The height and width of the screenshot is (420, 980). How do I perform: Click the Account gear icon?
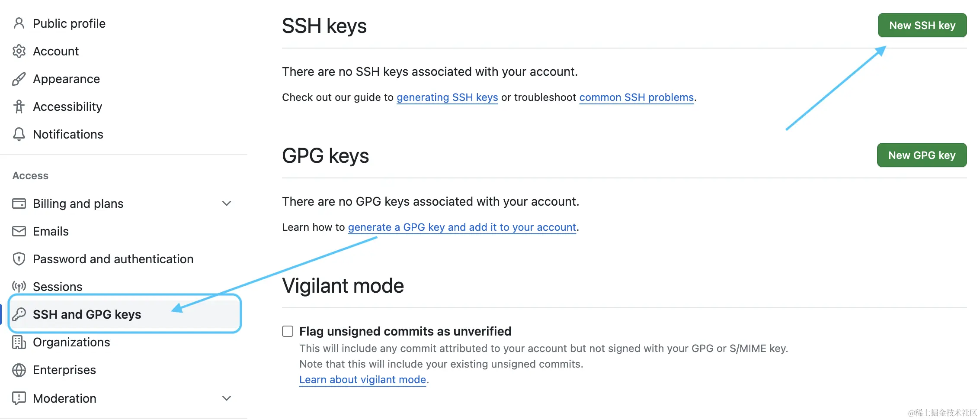click(19, 51)
